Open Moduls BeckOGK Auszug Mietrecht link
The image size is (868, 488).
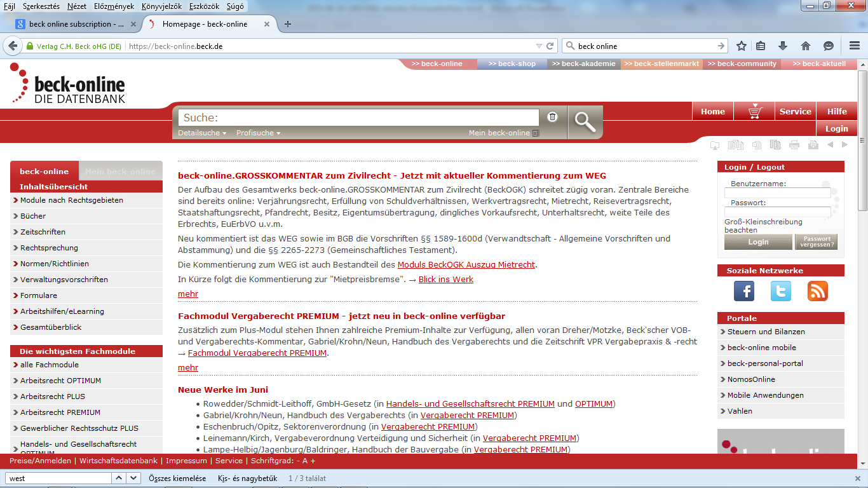pos(466,265)
